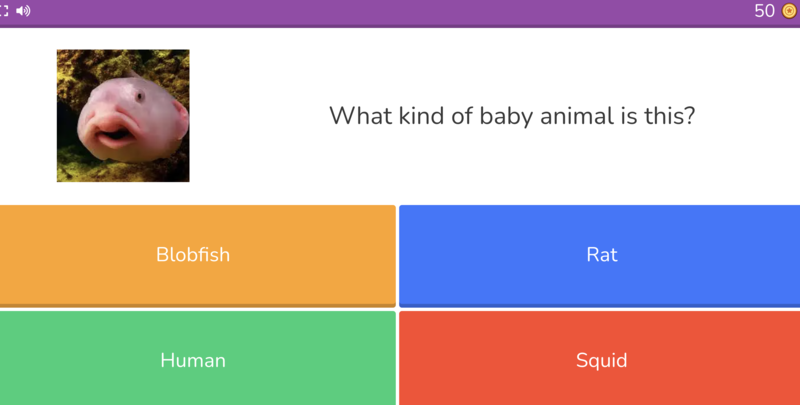Expand the quiz to full screen
800x405 pixels.
tap(4, 11)
